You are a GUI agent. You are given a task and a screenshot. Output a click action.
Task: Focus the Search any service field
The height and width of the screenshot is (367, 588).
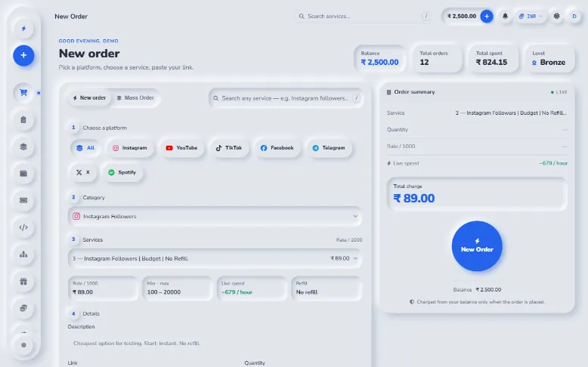click(286, 98)
